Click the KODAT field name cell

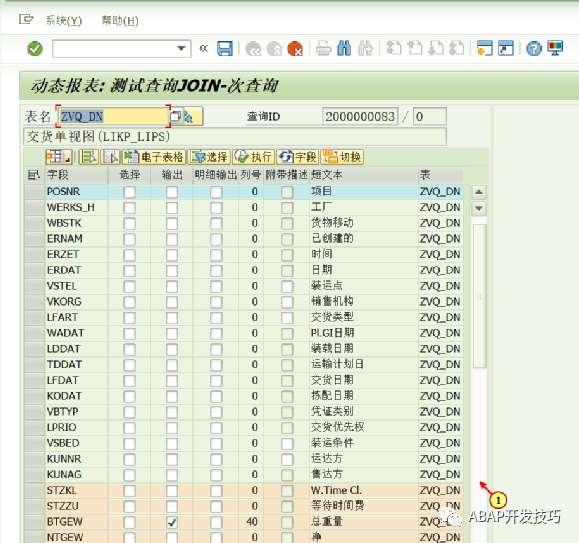(76, 396)
